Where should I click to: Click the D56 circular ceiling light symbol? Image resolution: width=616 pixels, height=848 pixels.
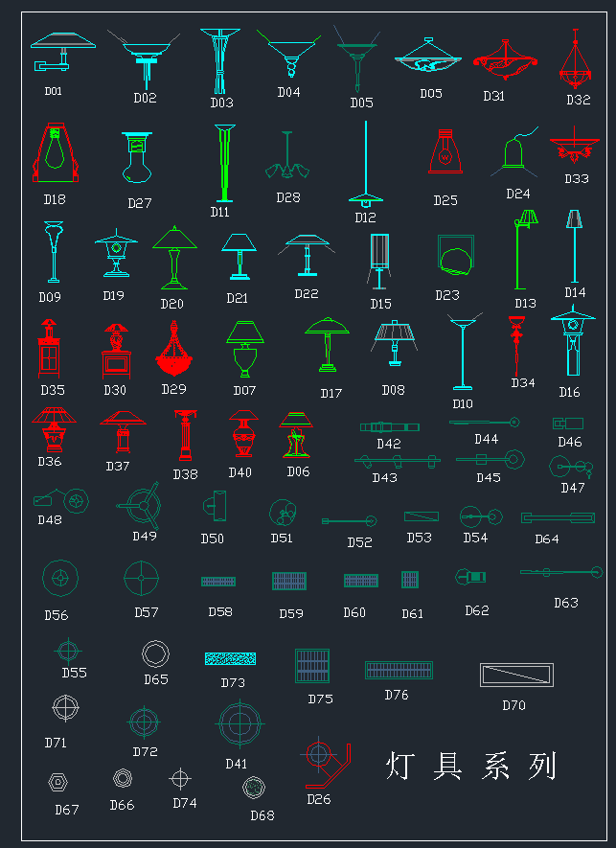(60, 579)
